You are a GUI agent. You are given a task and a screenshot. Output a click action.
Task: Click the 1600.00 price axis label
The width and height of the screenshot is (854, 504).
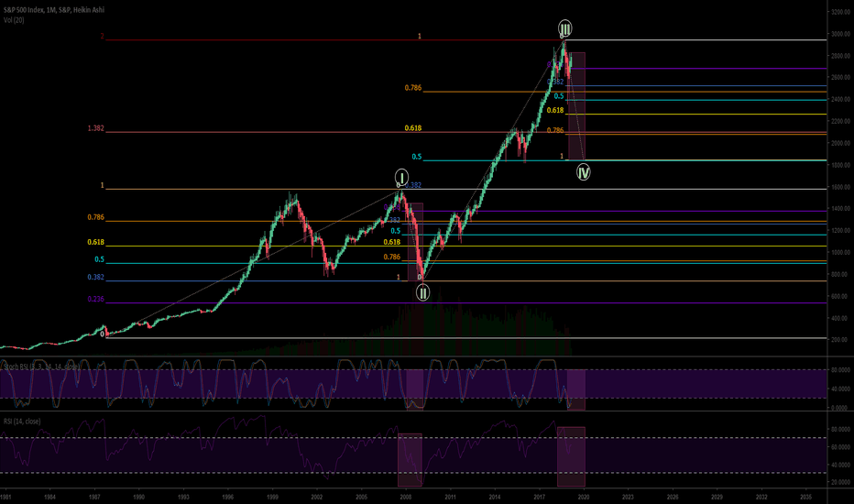pos(840,187)
